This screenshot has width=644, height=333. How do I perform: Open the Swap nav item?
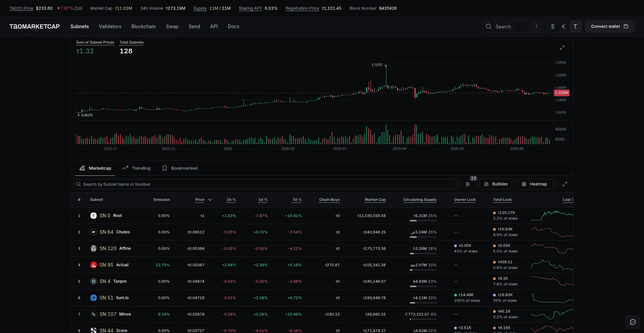[x=172, y=26]
